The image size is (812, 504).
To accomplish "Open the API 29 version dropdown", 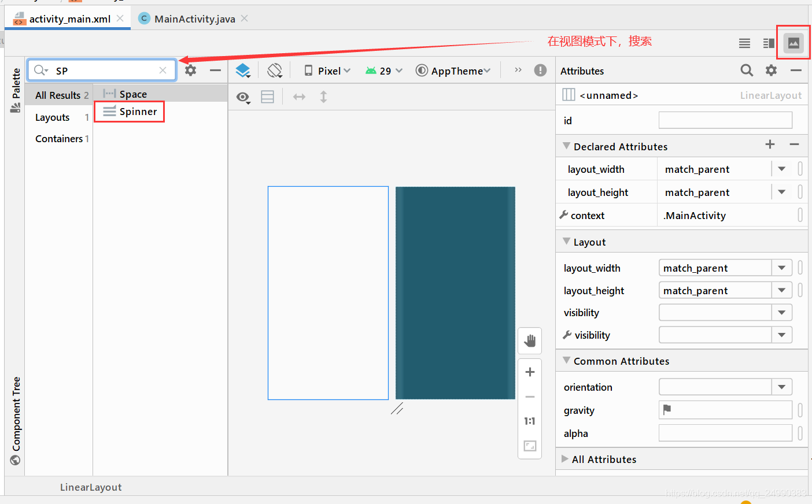I will (x=383, y=71).
